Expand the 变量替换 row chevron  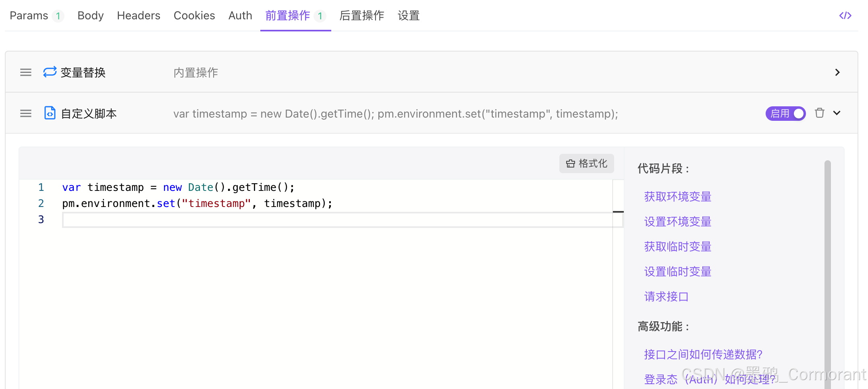pos(837,72)
